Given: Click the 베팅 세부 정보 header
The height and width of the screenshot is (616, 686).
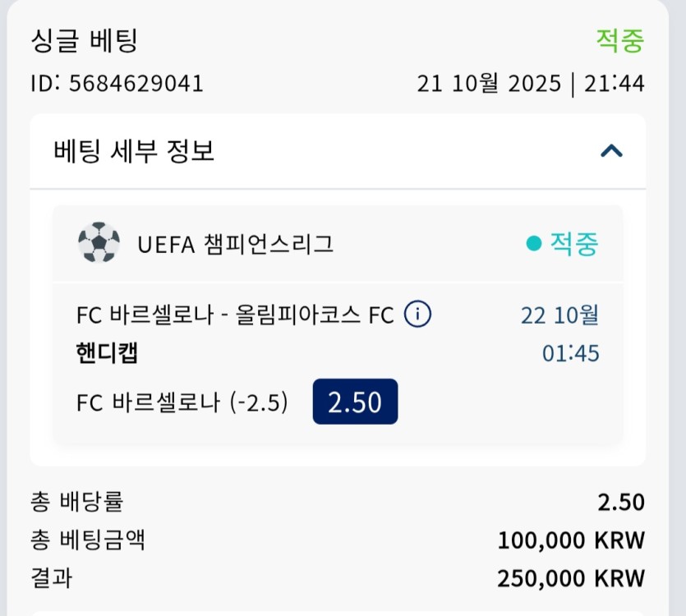Looking at the screenshot, I should pos(134,151).
